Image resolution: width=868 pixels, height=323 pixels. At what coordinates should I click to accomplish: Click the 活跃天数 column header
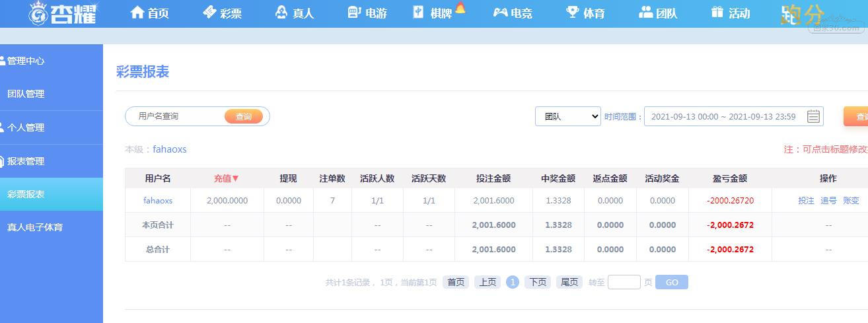point(429,178)
